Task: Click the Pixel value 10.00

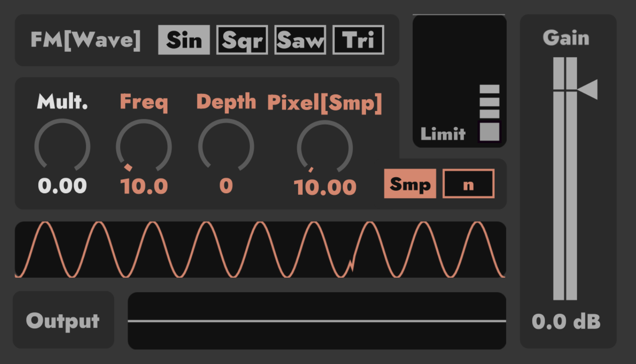Action: [325, 187]
